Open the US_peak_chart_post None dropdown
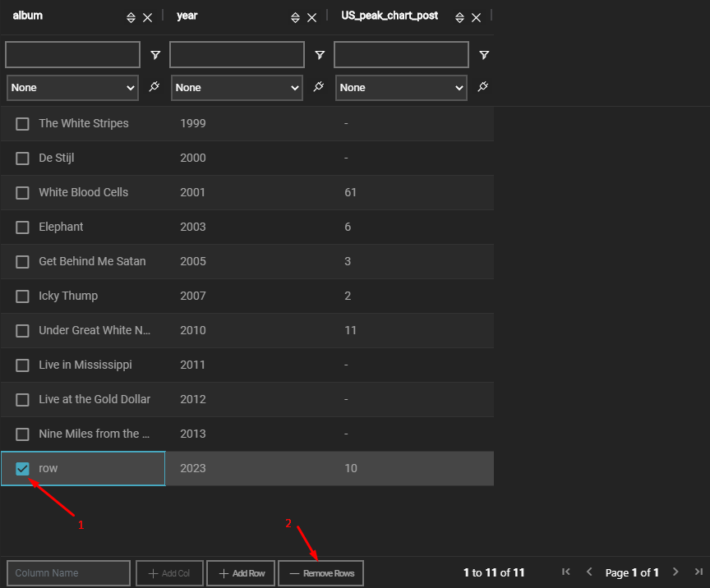 pos(401,88)
